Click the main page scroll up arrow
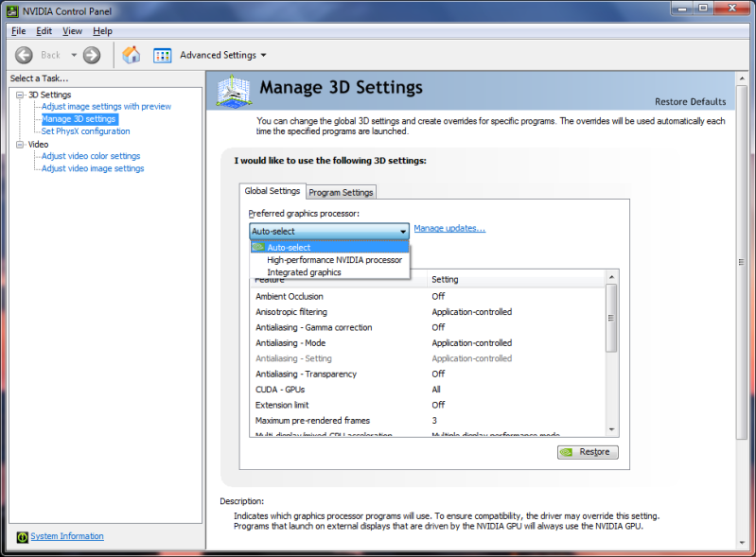This screenshot has height=557, width=756. click(x=742, y=78)
